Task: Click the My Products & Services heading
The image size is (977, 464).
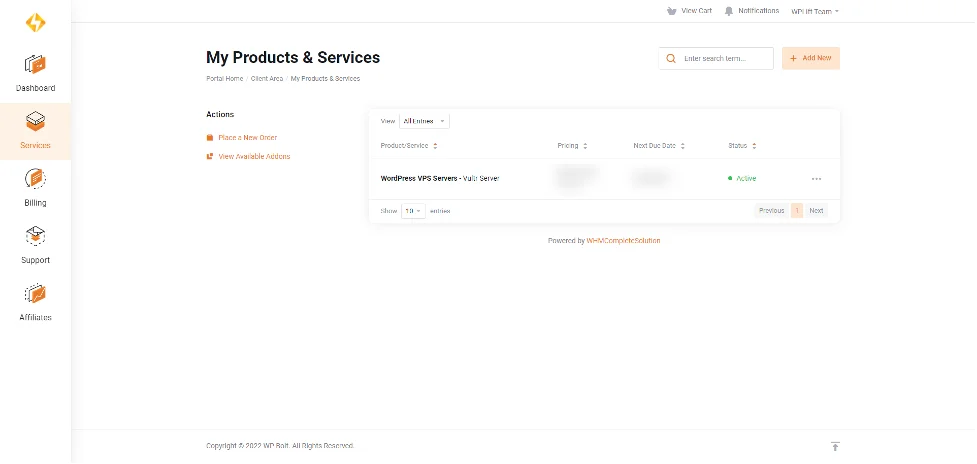Action: [293, 58]
